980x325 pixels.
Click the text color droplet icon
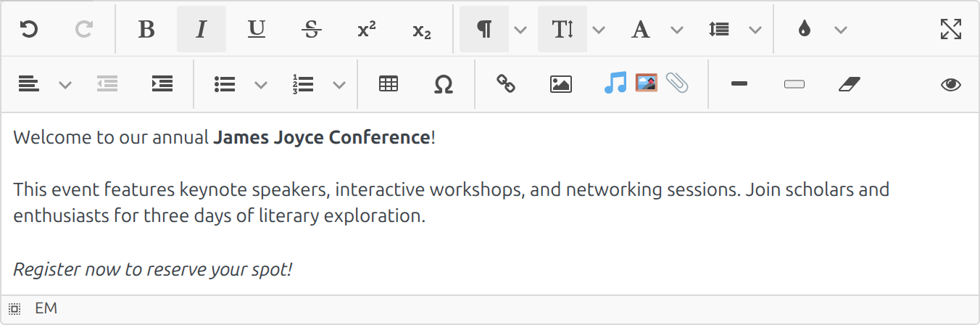(804, 29)
